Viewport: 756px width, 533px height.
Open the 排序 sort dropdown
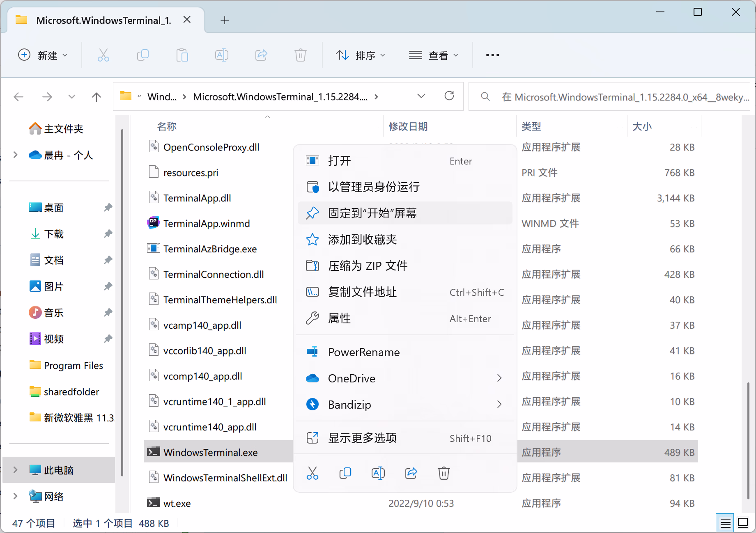tap(361, 55)
